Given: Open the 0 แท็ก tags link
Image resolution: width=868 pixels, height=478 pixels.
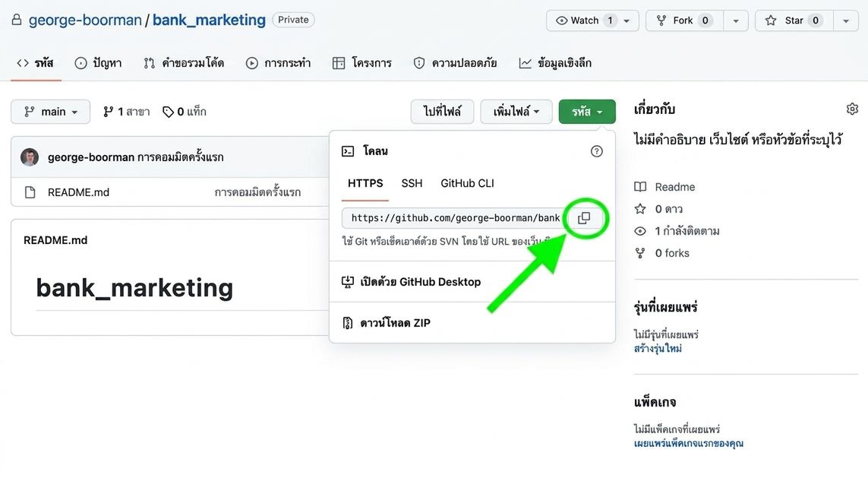Looking at the screenshot, I should coord(185,112).
